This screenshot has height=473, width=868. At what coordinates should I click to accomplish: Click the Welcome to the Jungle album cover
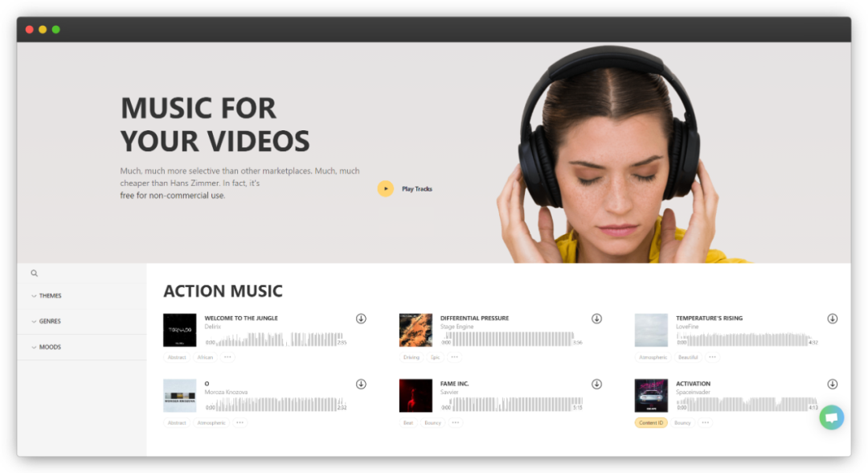pyautogui.click(x=179, y=330)
